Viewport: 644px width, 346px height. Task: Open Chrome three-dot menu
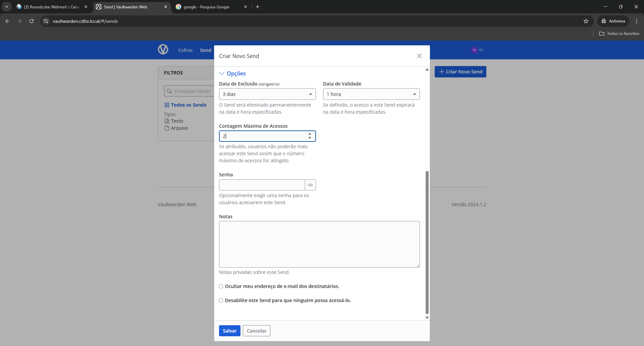point(637,21)
